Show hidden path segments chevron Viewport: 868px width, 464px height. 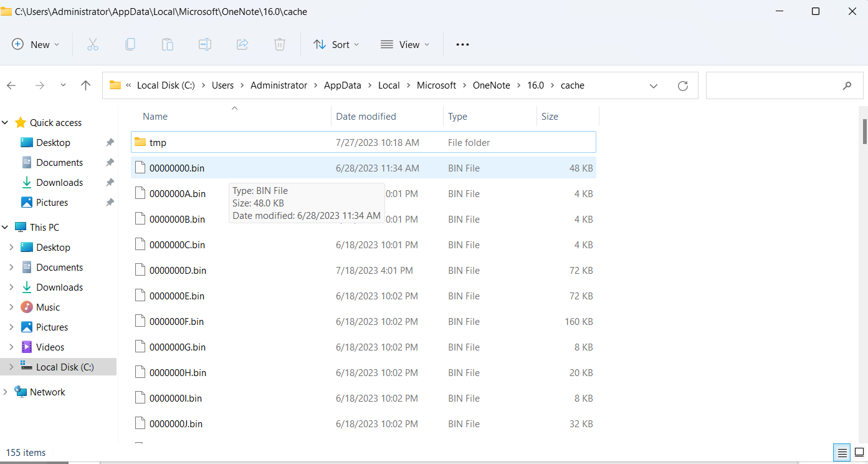pos(128,85)
